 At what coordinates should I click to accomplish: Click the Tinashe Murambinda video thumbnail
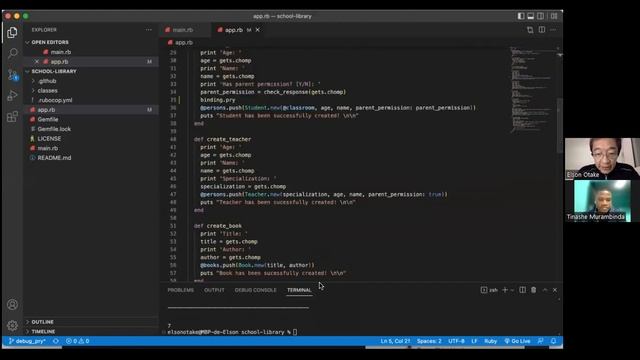coord(602,201)
